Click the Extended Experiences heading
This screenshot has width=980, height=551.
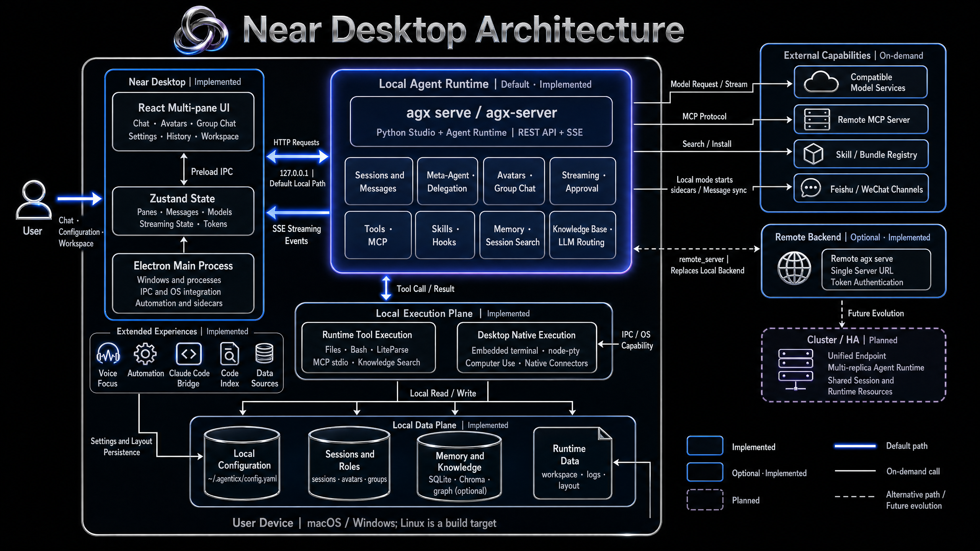tap(157, 331)
